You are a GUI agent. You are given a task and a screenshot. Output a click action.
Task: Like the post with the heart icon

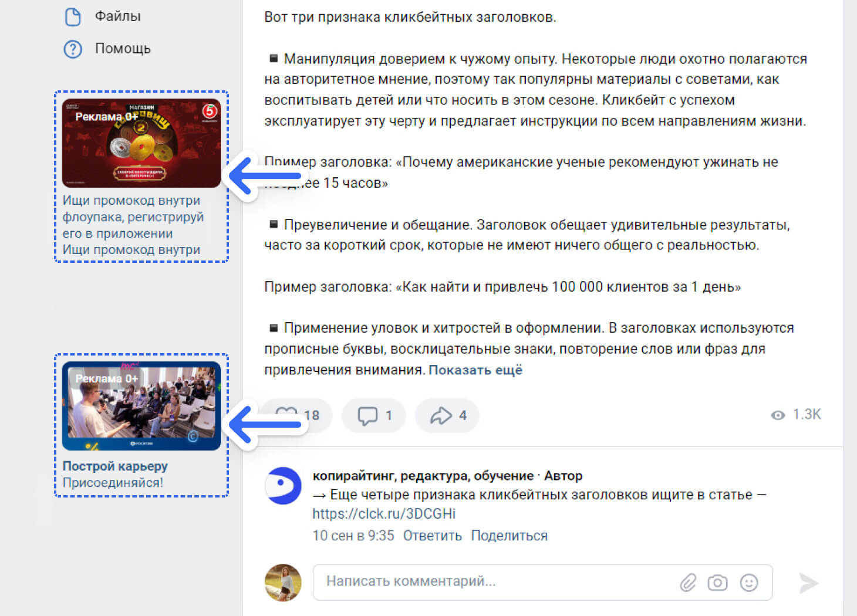(x=297, y=415)
